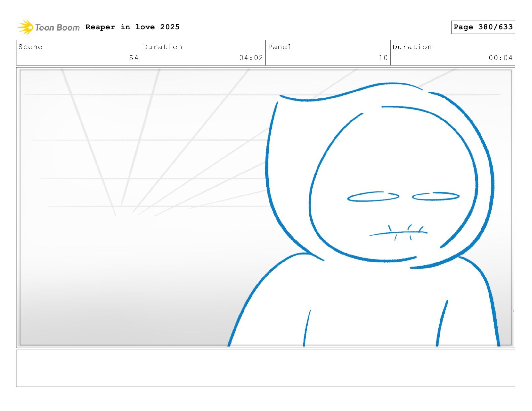Click the storyboard panel drawing of hooded reaper
The width and height of the screenshot is (532, 411).
click(x=265, y=208)
